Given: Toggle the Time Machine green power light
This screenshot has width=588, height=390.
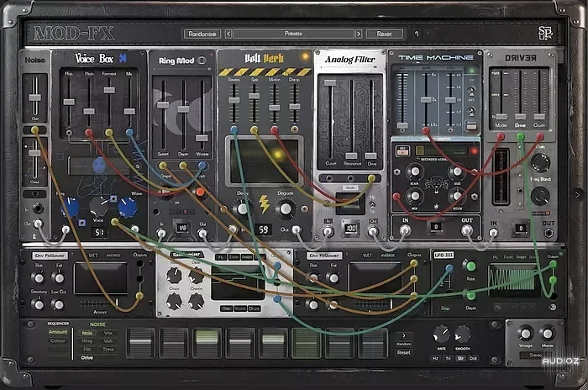Looking at the screenshot, I should click(x=471, y=71).
